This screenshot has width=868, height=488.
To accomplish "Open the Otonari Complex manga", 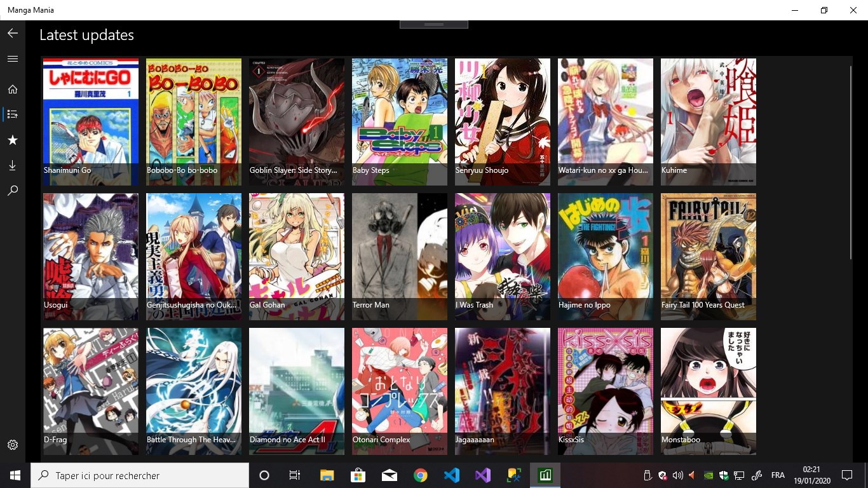I will (400, 391).
